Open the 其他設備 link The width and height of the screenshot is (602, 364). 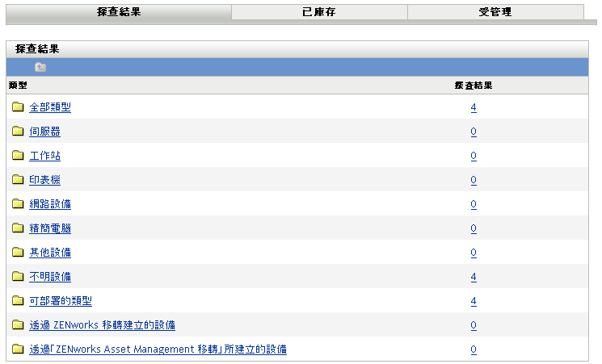click(x=50, y=253)
